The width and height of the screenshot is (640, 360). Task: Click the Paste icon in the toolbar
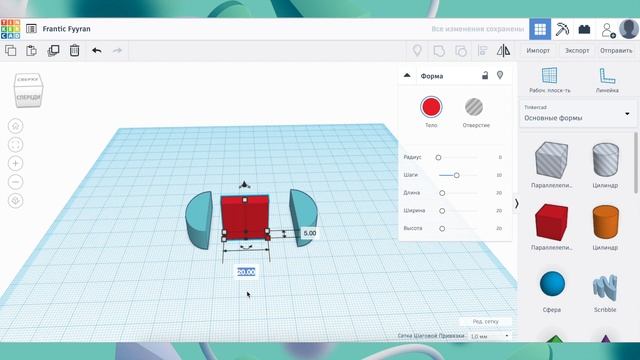(31, 51)
